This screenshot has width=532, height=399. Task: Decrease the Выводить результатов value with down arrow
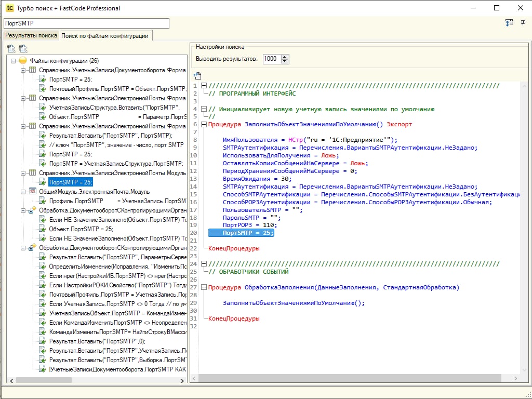click(284, 61)
